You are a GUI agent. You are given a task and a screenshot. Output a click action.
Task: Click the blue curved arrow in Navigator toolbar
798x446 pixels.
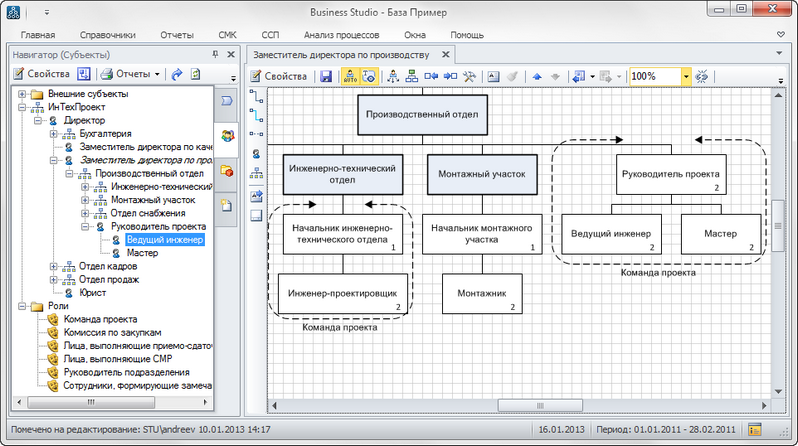[x=177, y=74]
